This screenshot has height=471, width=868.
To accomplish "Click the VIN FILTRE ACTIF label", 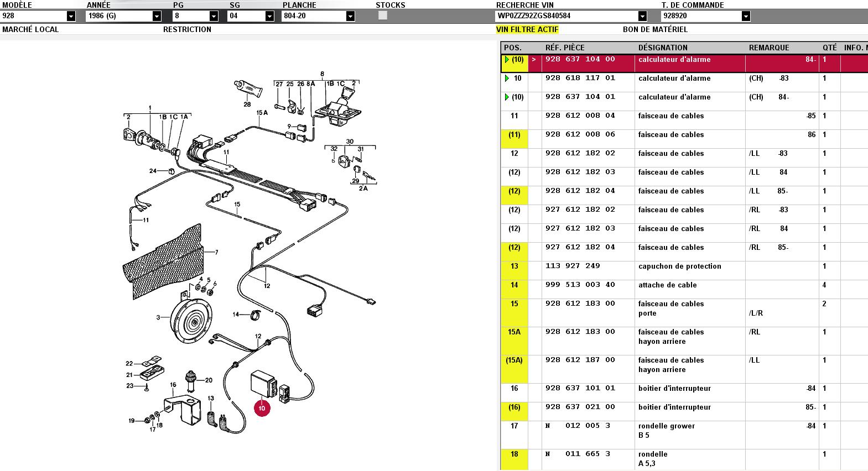I will [x=527, y=29].
